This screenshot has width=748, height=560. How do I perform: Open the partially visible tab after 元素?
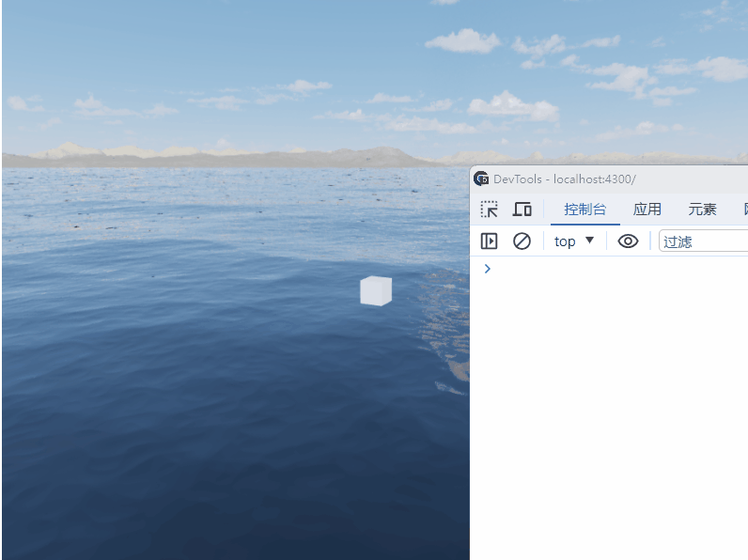coord(744,210)
